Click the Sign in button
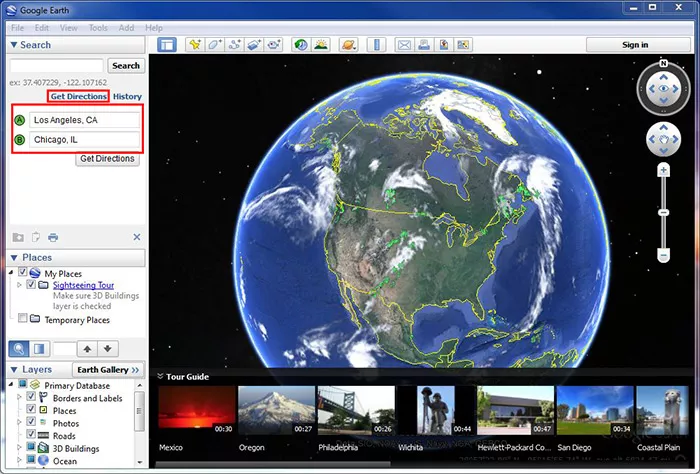 click(x=638, y=45)
